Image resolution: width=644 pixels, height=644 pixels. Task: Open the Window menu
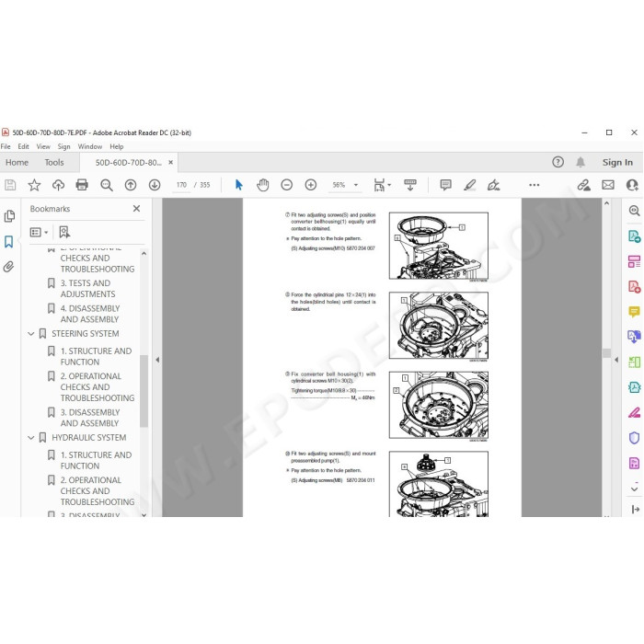tap(90, 146)
